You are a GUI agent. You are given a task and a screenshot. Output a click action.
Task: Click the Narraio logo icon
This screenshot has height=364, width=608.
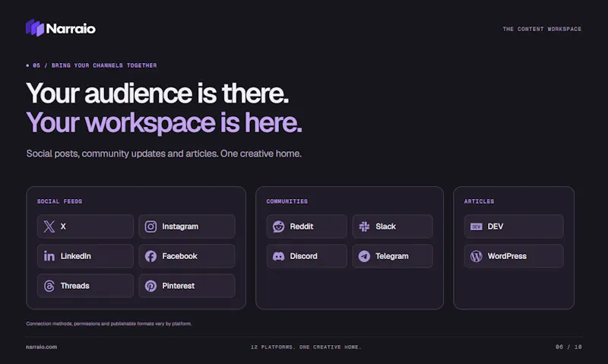[x=35, y=28]
